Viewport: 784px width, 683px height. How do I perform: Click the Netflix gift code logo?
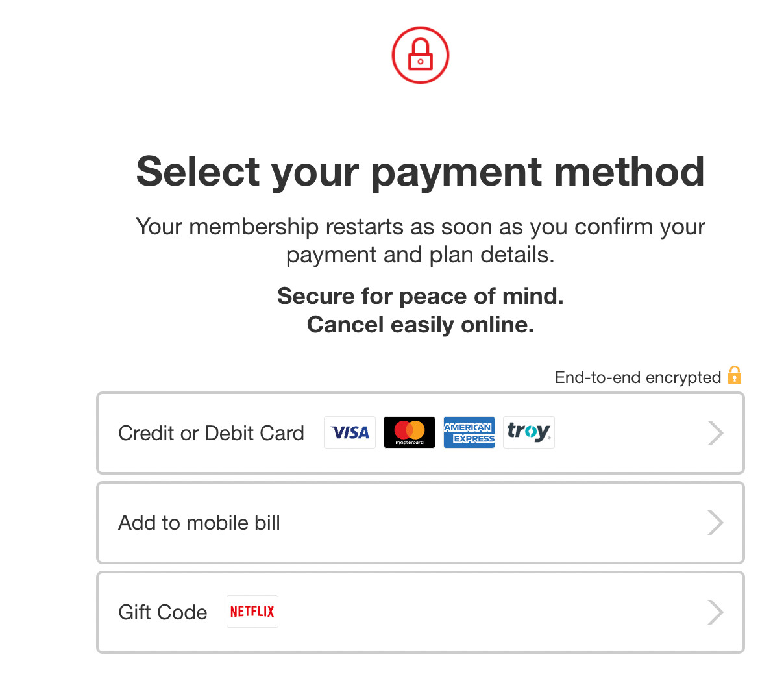252,612
